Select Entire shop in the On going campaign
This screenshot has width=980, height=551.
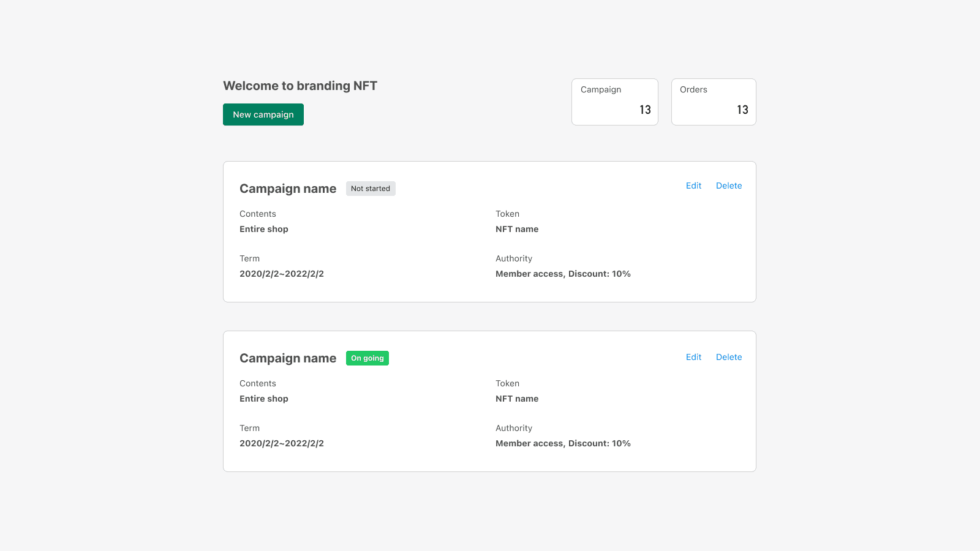tap(264, 399)
